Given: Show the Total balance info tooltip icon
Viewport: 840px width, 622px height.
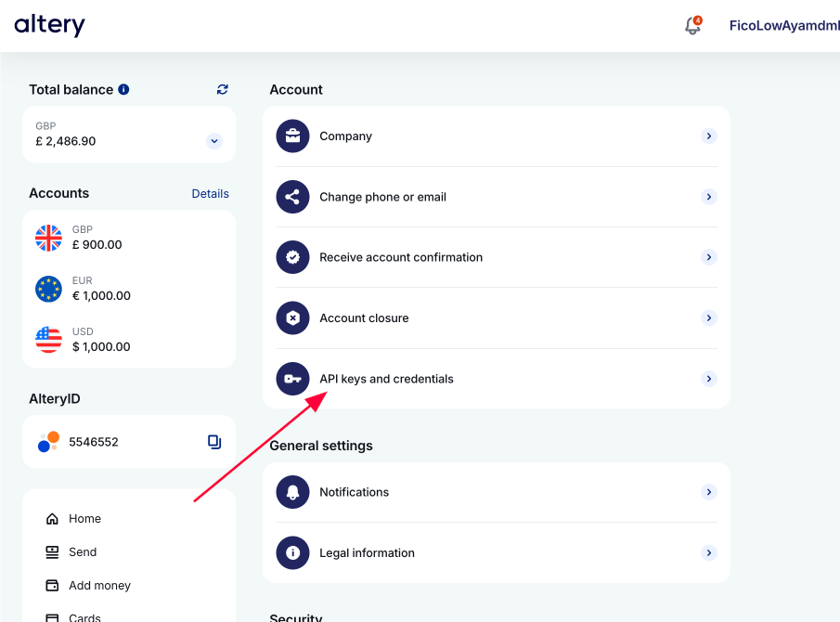Looking at the screenshot, I should 123,89.
